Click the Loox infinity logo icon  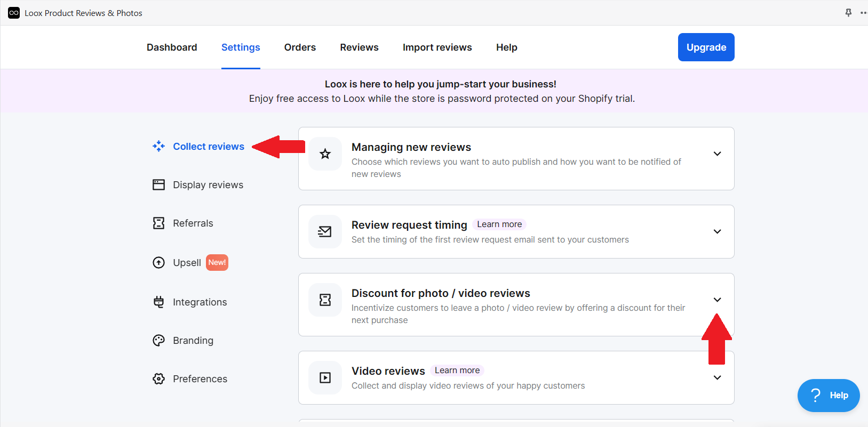click(x=14, y=13)
